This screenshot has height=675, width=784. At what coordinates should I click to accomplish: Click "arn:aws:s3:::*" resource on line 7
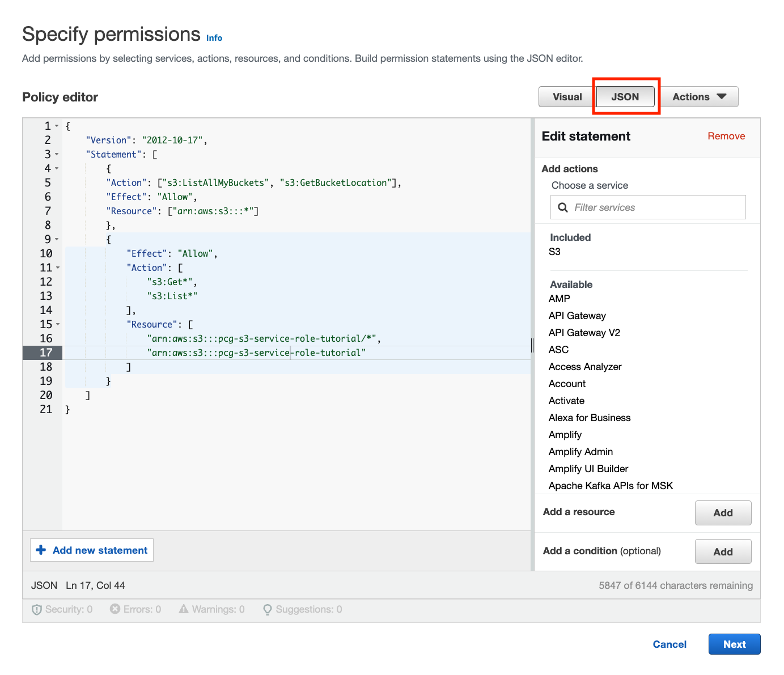pyautogui.click(x=213, y=211)
